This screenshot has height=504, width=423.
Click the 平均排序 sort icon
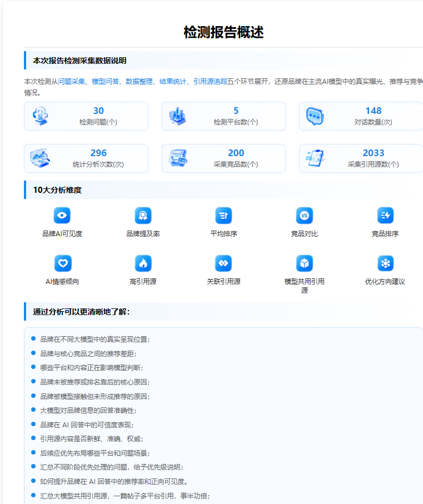tap(223, 216)
